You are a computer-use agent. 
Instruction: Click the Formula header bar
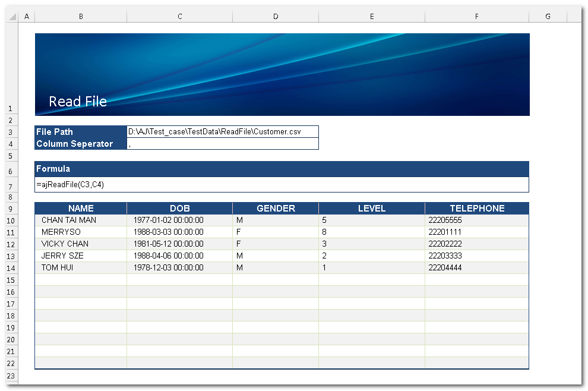click(x=282, y=169)
